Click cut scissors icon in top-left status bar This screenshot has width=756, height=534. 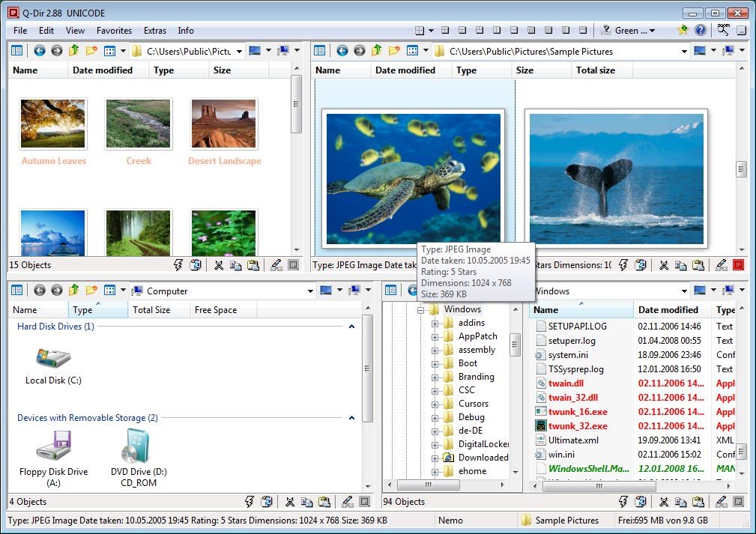[x=219, y=265]
